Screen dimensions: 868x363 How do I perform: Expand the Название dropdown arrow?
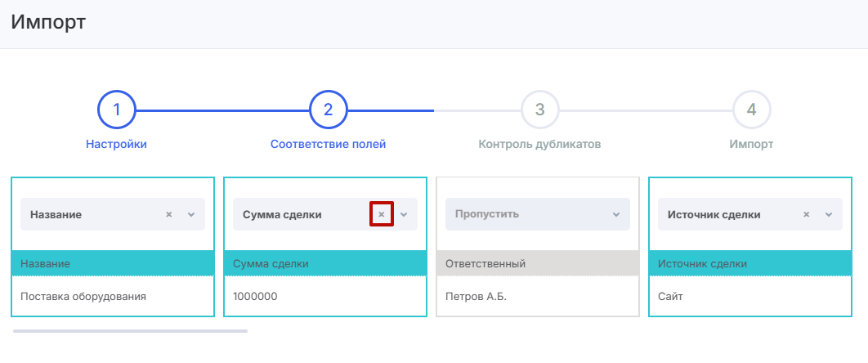point(191,215)
